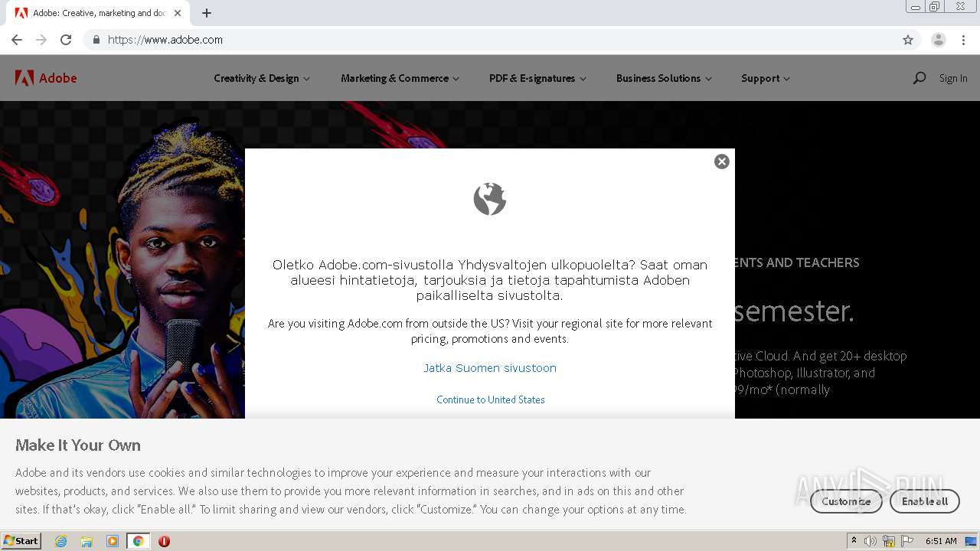Launch media player from the taskbar
The height and width of the screenshot is (551, 980).
tap(113, 541)
